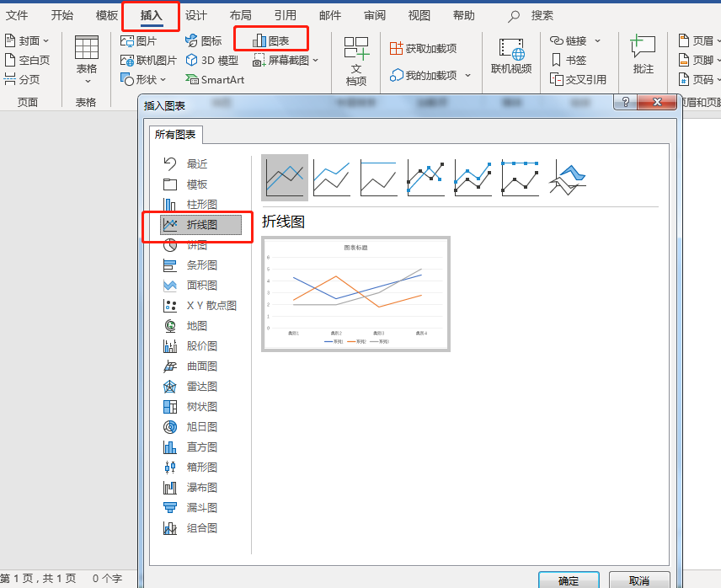Select Stock chart (股价图) category
The width and height of the screenshot is (721, 588).
pyautogui.click(x=190, y=346)
